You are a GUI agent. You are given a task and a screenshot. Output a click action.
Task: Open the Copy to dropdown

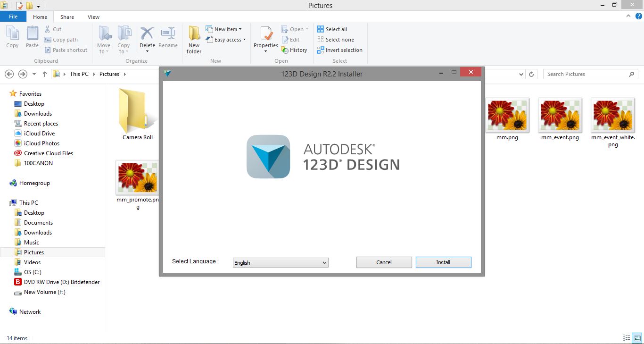click(x=124, y=40)
